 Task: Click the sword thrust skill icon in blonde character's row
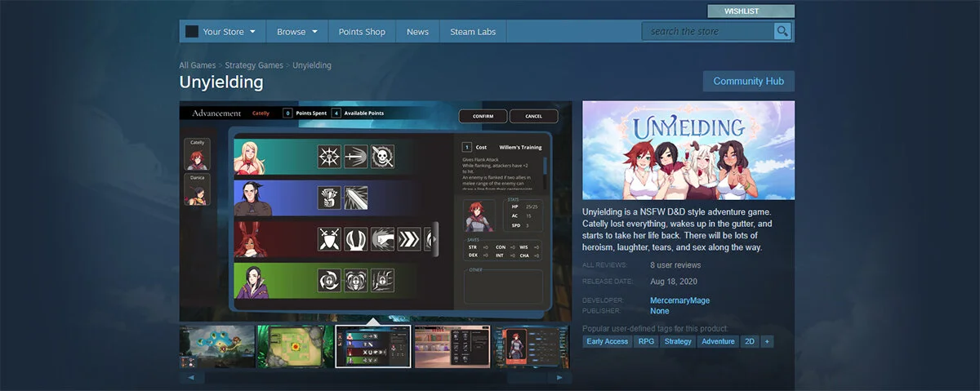356,157
